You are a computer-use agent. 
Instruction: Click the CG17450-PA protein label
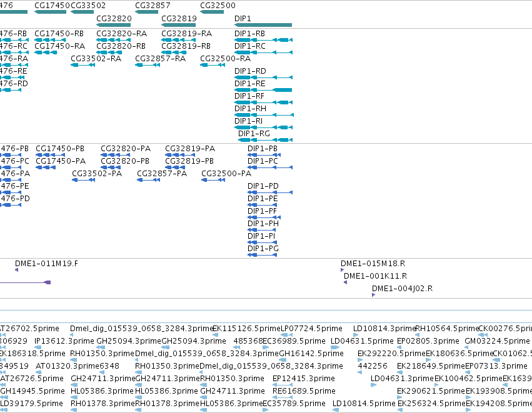tap(61, 161)
